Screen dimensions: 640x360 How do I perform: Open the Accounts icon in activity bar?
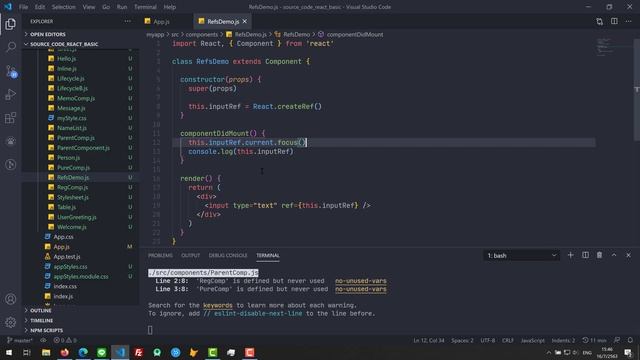pyautogui.click(x=11, y=299)
